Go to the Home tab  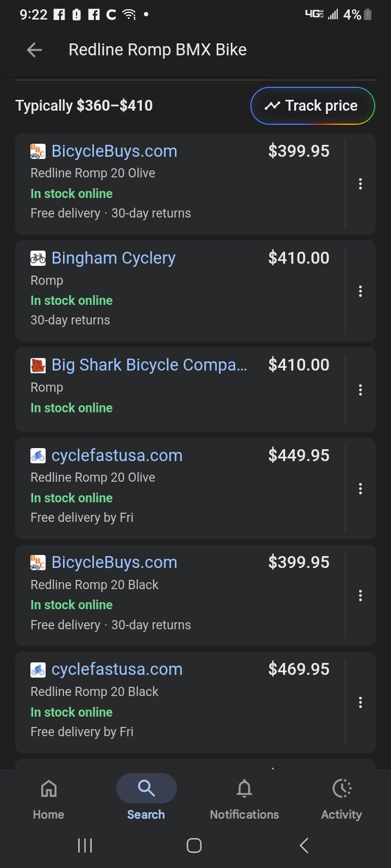click(48, 796)
